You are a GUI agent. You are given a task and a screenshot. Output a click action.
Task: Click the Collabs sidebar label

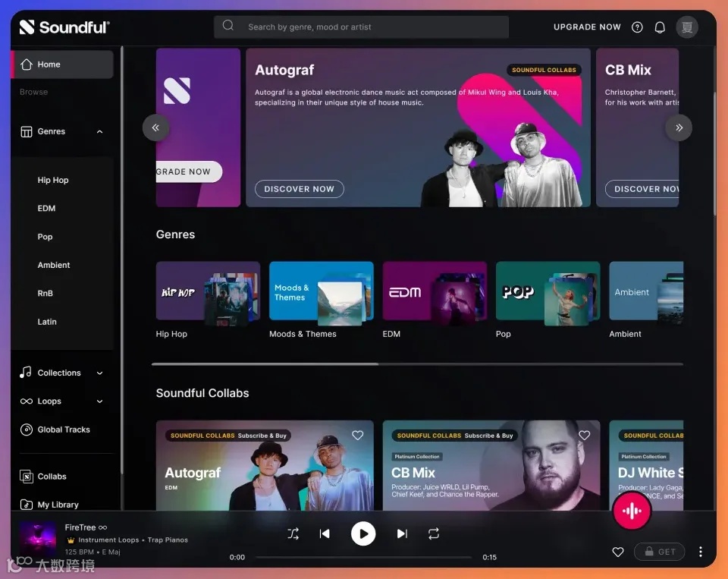point(52,477)
